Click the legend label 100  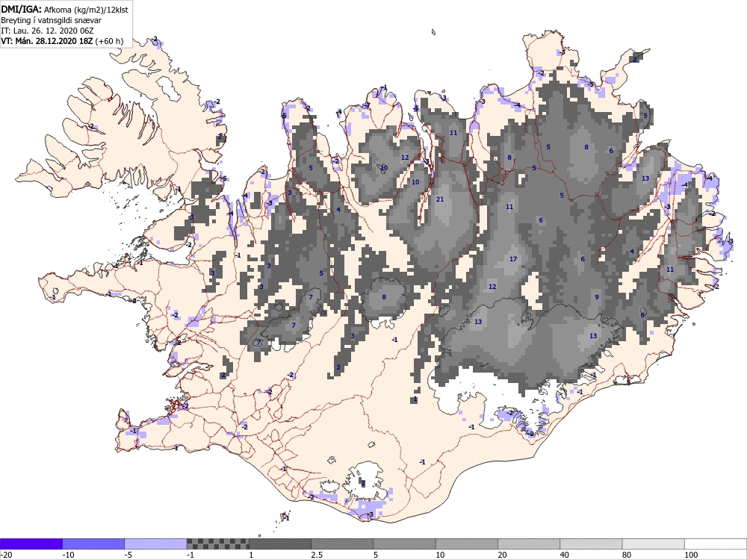click(691, 556)
